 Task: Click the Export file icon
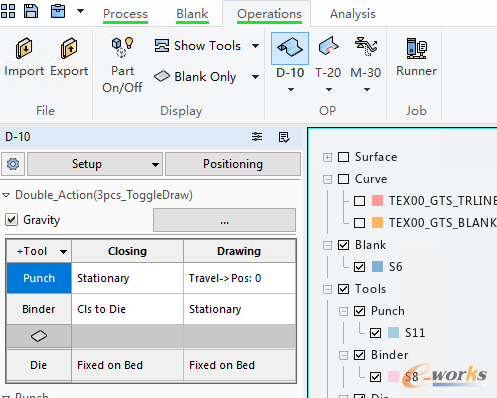69,48
